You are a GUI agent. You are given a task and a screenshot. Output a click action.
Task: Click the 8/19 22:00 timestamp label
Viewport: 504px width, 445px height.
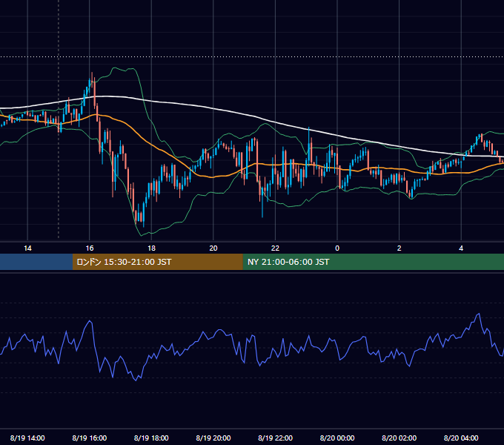[276, 438]
